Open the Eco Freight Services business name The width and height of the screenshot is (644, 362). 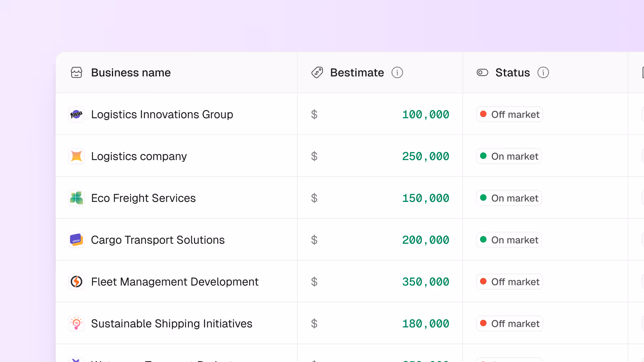coord(143,198)
